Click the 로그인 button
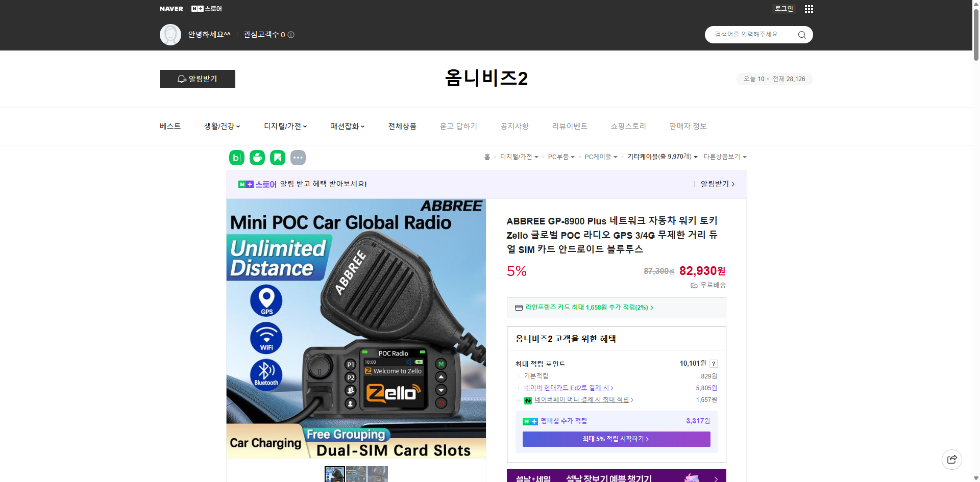This screenshot has width=980, height=482. pos(783,9)
